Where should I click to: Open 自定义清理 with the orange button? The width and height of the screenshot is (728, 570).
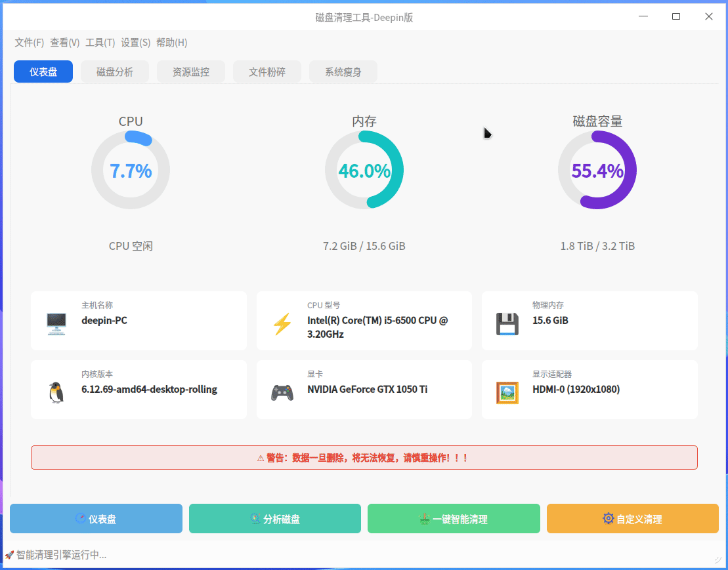(633, 519)
